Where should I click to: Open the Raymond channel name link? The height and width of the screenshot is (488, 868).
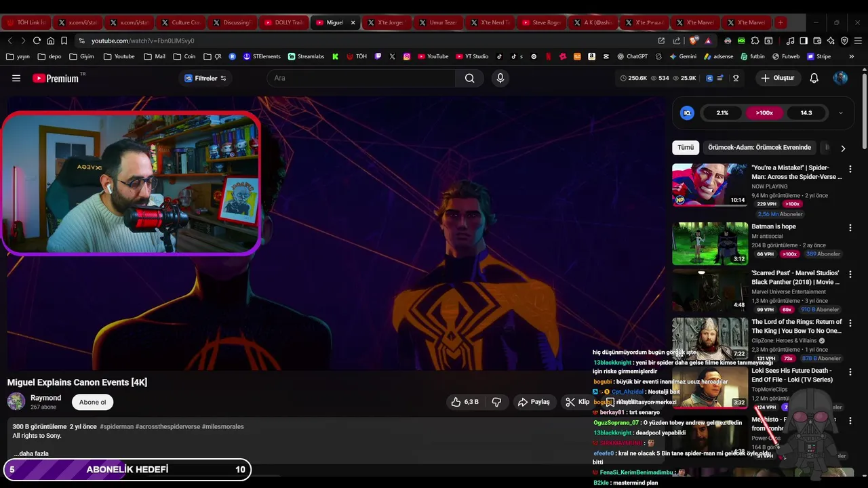coord(45,398)
